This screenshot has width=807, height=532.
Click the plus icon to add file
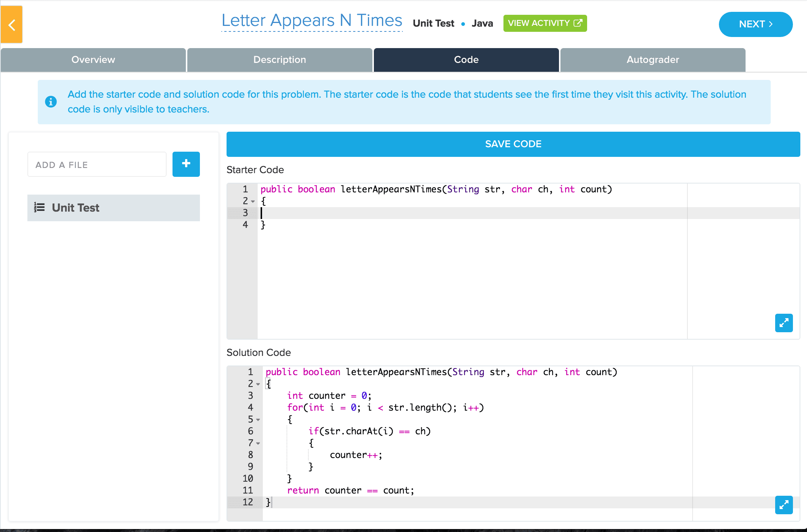pyautogui.click(x=186, y=164)
